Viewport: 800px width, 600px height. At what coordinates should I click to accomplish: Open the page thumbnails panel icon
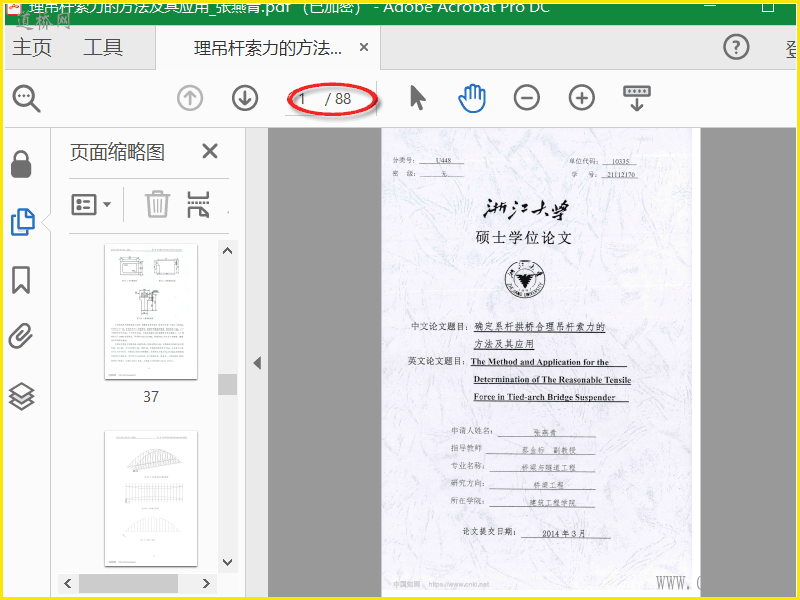pyautogui.click(x=22, y=222)
